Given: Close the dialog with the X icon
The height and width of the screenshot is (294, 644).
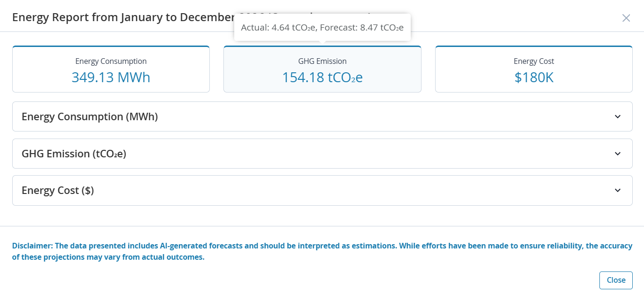Looking at the screenshot, I should (x=626, y=18).
